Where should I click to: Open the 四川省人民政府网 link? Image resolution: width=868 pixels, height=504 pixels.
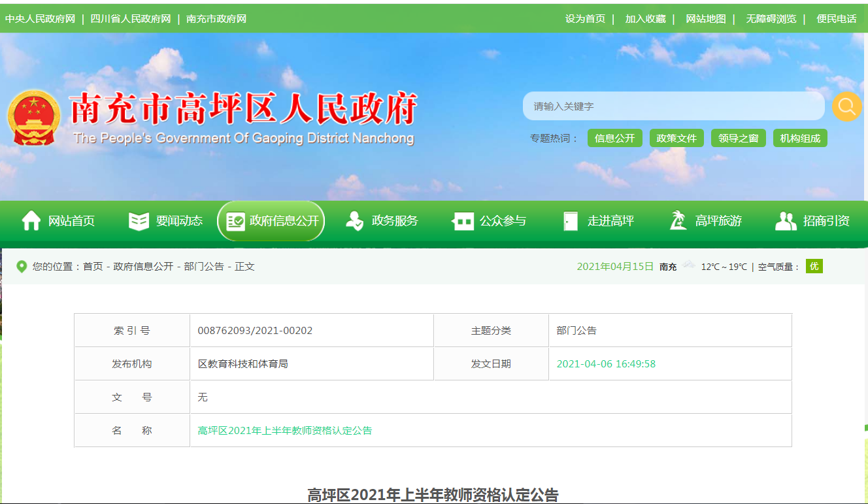pos(130,19)
